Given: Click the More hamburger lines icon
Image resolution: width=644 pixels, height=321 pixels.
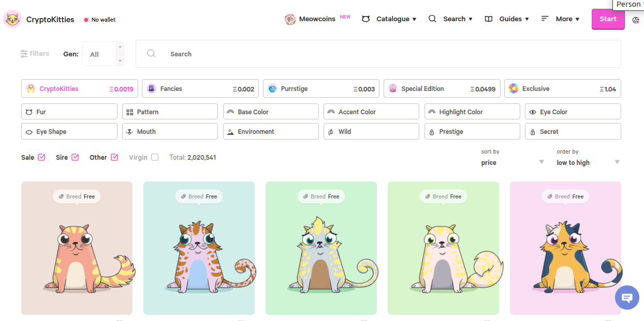Looking at the screenshot, I should 545,19.
